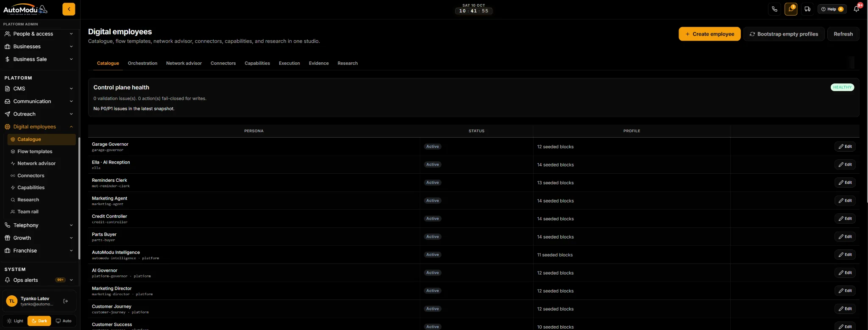Switch theme to Dark
Screen dimensions: 868x330
tap(39, 321)
